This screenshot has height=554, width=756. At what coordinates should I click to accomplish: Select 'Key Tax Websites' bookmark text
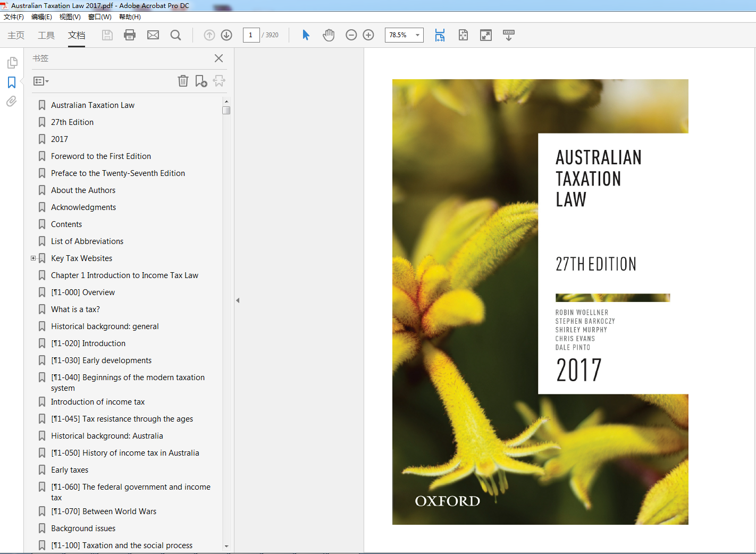tap(81, 258)
